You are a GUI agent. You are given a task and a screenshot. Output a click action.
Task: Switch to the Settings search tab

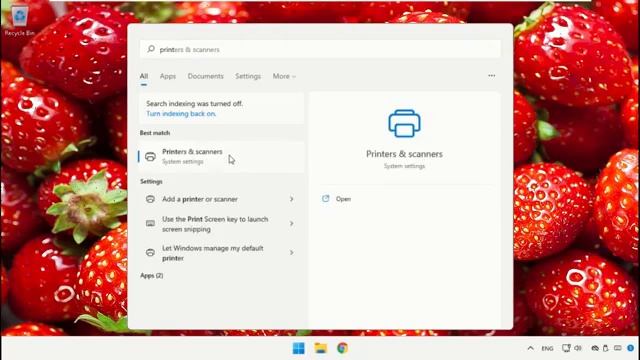248,76
